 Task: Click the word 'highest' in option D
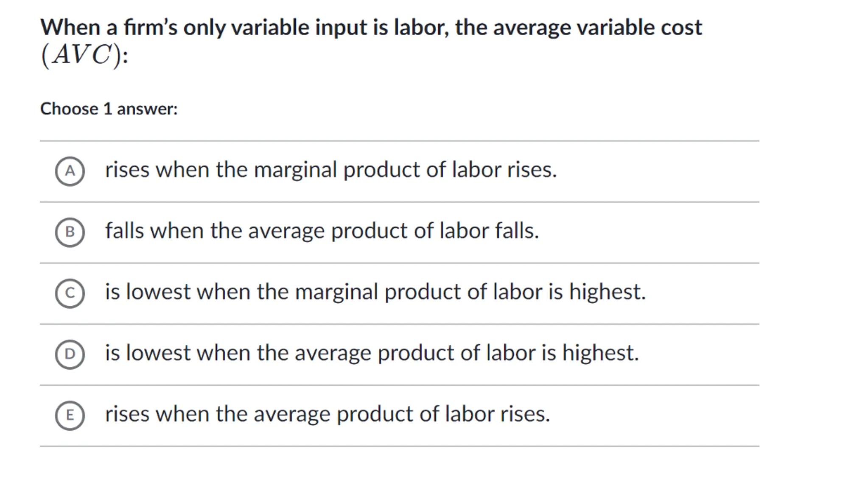599,353
